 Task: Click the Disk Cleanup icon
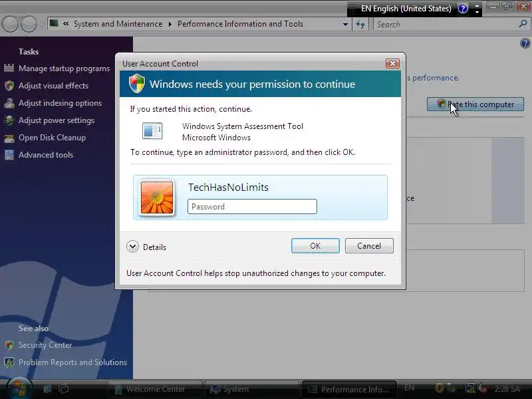point(9,138)
